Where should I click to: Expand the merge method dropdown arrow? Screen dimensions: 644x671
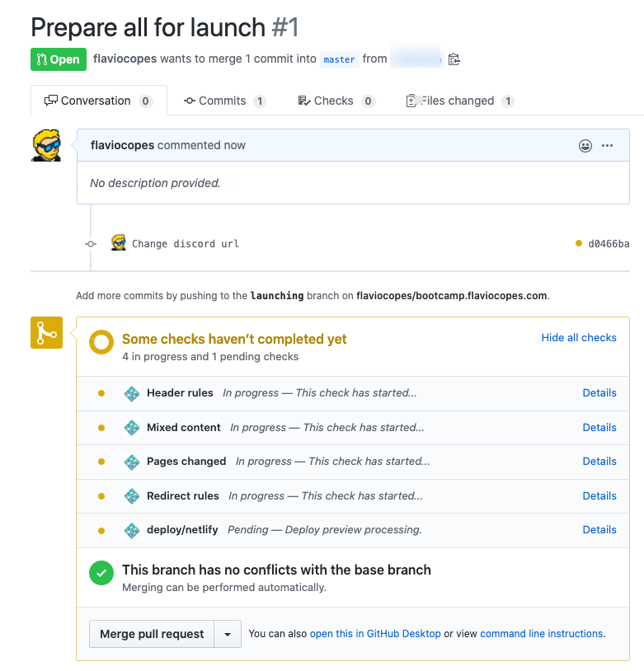coord(228,634)
